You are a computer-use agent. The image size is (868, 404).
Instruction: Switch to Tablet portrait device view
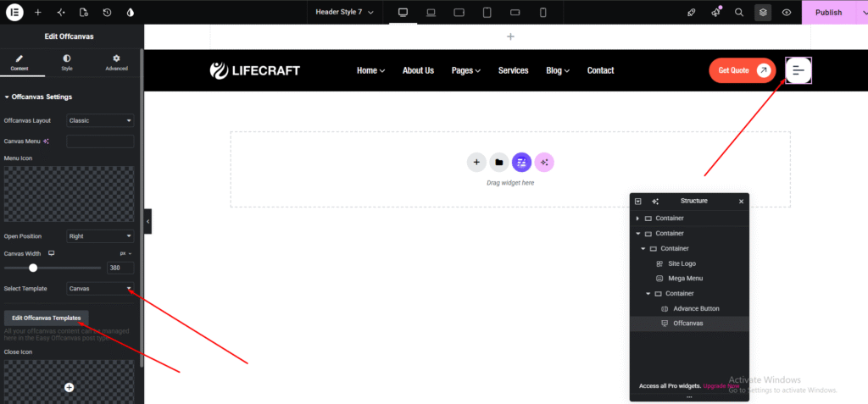[x=487, y=12]
